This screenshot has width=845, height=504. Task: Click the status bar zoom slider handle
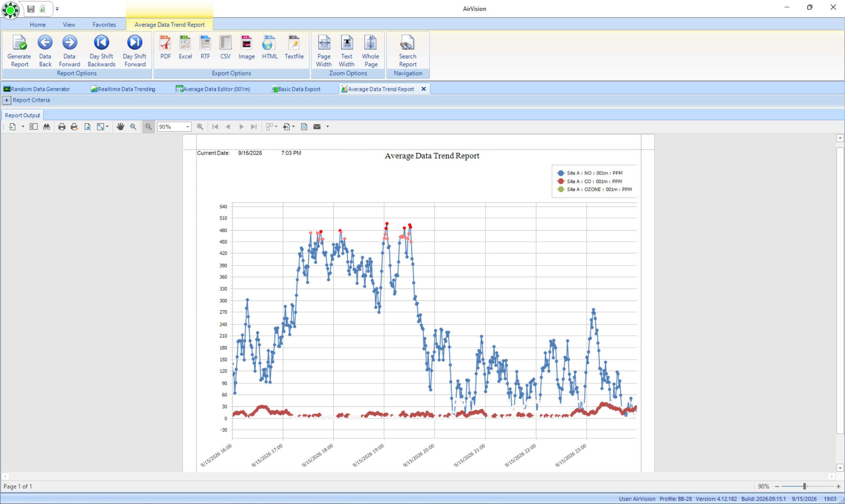click(805, 486)
